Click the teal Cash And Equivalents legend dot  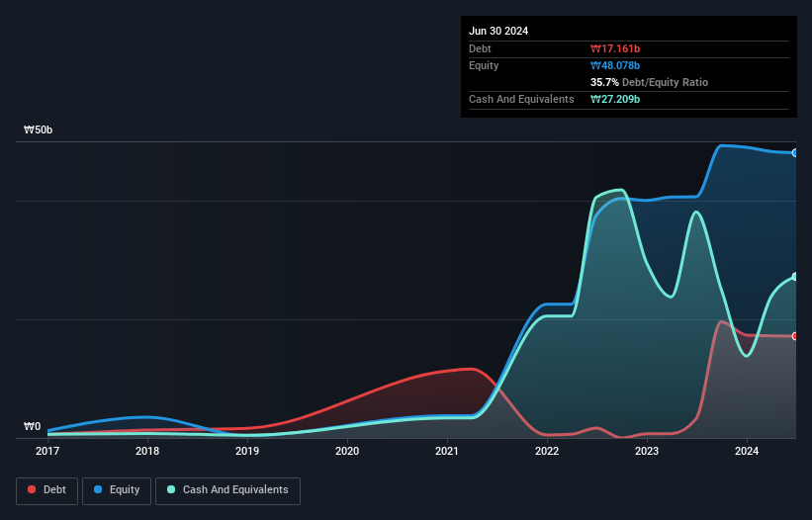171,489
